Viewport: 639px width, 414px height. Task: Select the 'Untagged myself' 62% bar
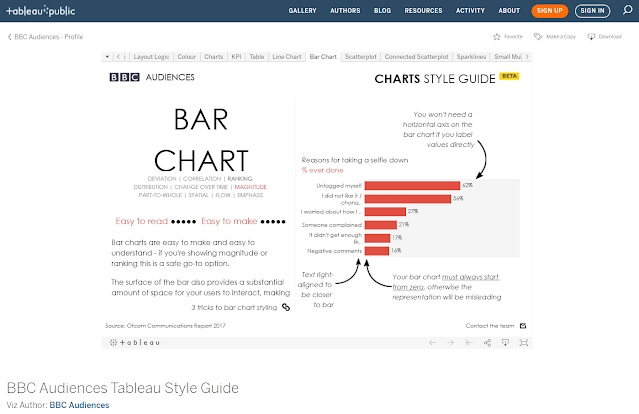point(412,185)
